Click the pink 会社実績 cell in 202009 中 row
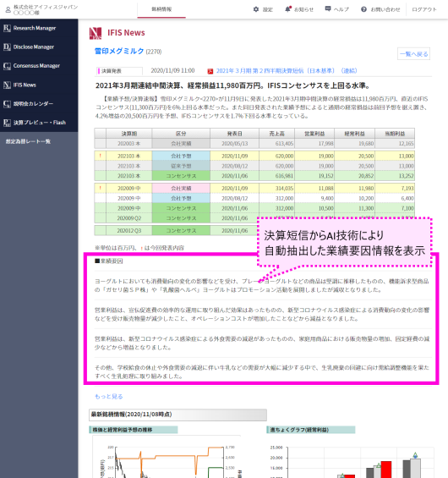Screen dimensions: 448x478 (x=181, y=189)
